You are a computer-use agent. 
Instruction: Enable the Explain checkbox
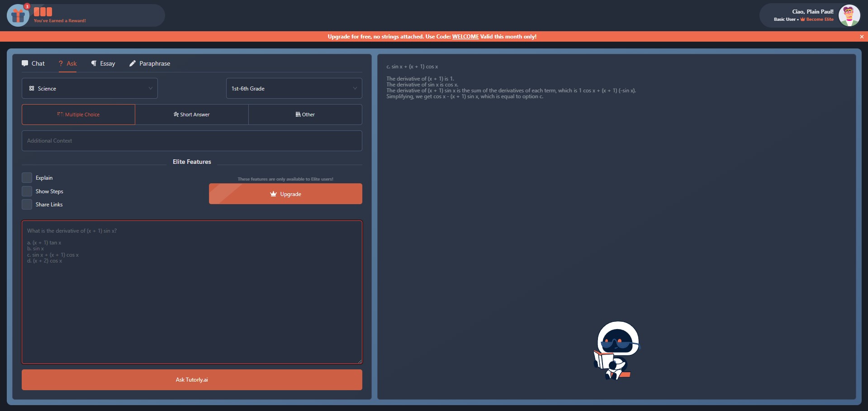point(27,177)
